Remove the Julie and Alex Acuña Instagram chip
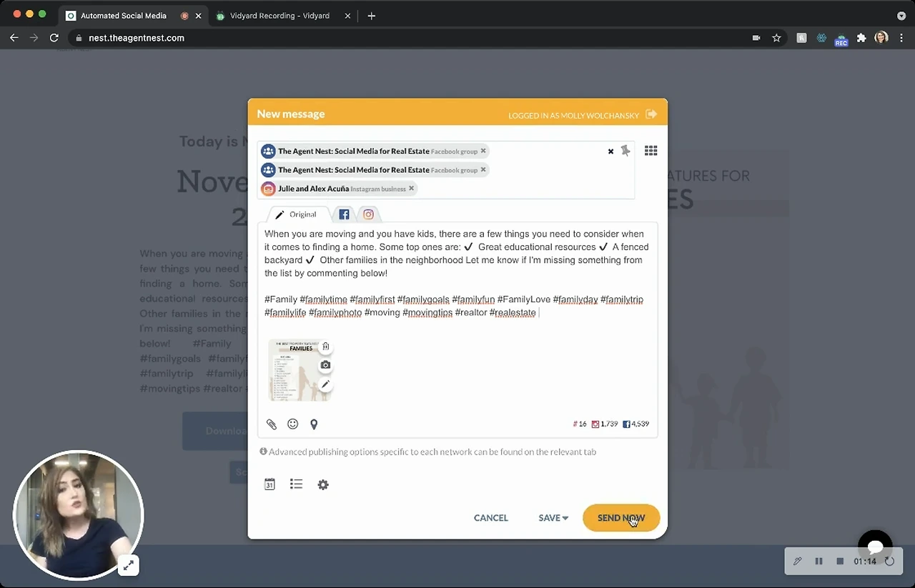Screen dimensions: 915x588 coord(411,189)
